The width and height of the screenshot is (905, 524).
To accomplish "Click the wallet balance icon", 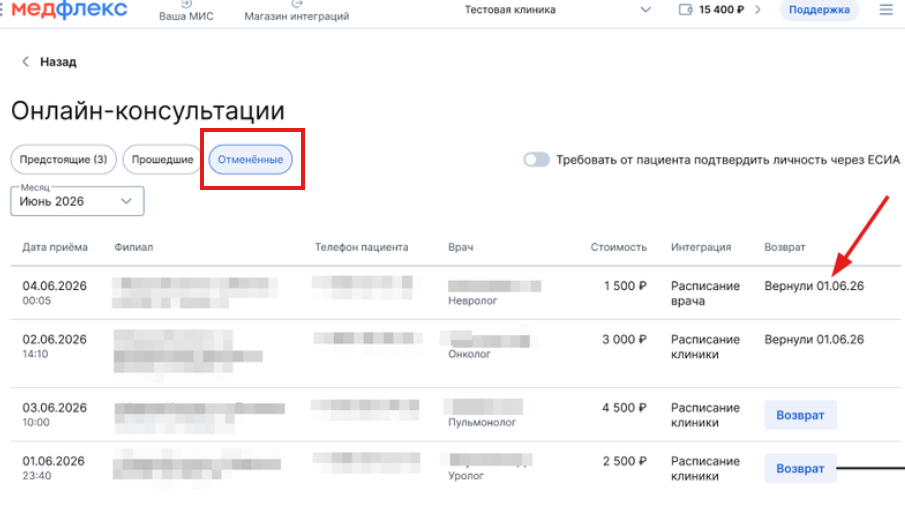I will point(686,10).
